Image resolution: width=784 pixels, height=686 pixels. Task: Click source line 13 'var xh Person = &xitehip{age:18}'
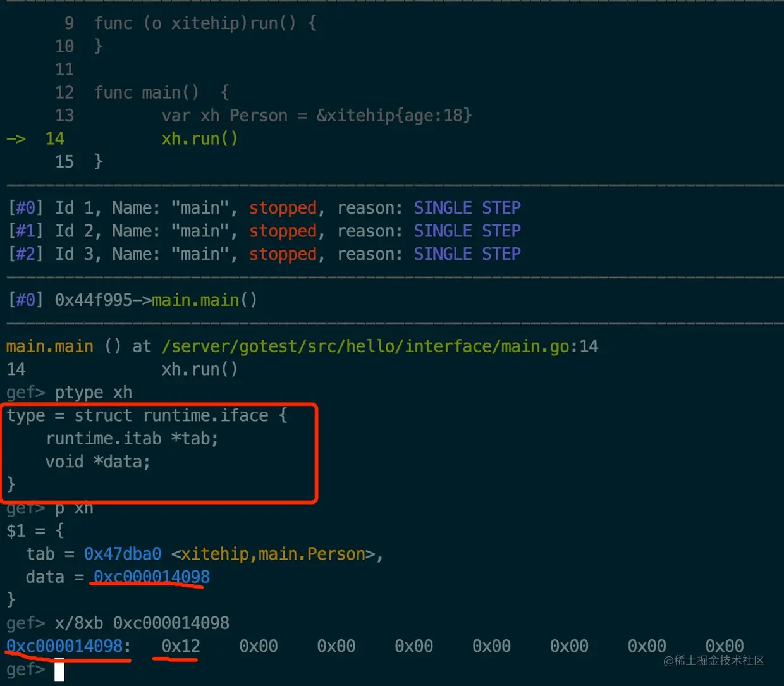[x=316, y=116]
